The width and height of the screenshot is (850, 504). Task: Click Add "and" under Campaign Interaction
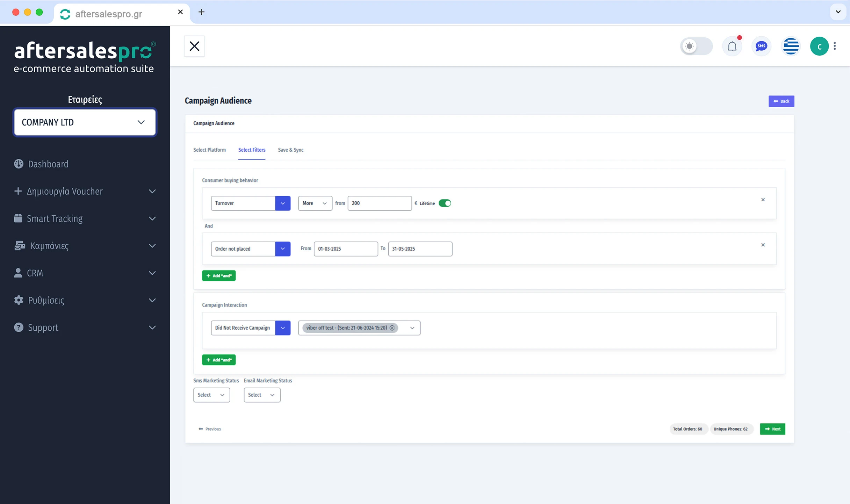click(x=218, y=360)
